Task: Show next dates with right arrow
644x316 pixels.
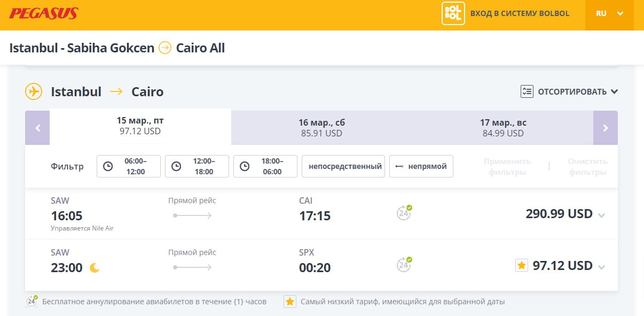Action: (x=606, y=128)
